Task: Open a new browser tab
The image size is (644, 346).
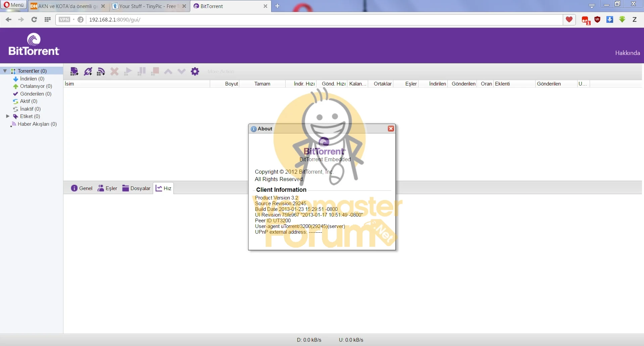Action: (277, 6)
